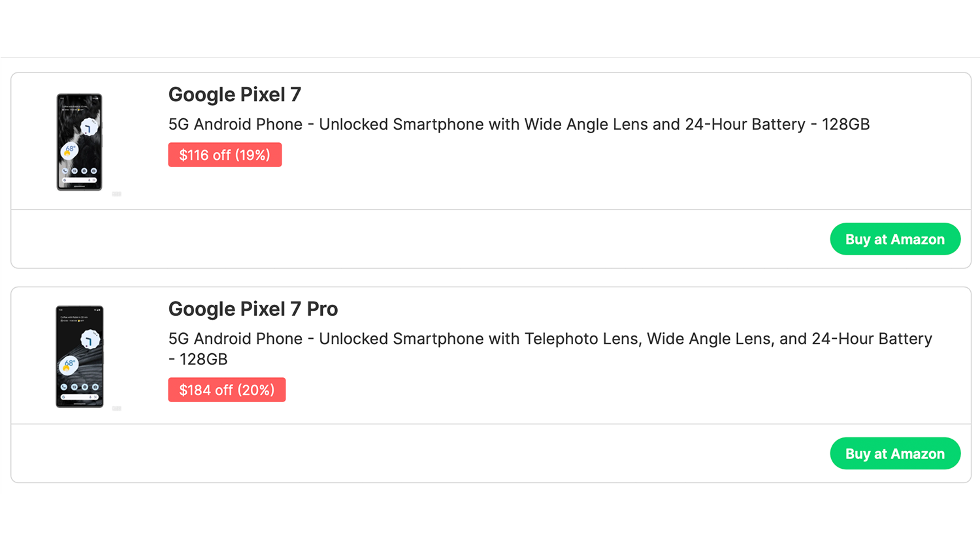Open the Google Pixel 7 Pro title link
Image resolution: width=980 pixels, height=551 pixels.
pos(253,309)
